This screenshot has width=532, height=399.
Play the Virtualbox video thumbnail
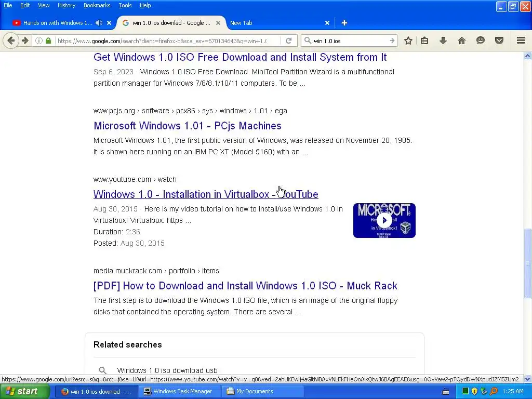pos(384,220)
